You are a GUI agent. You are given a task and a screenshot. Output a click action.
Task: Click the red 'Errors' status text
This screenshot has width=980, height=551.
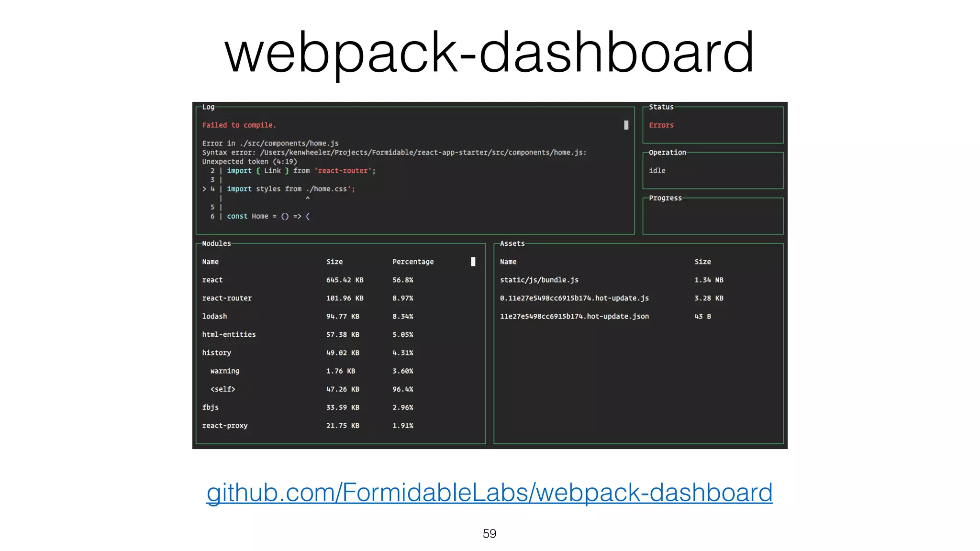pos(661,125)
